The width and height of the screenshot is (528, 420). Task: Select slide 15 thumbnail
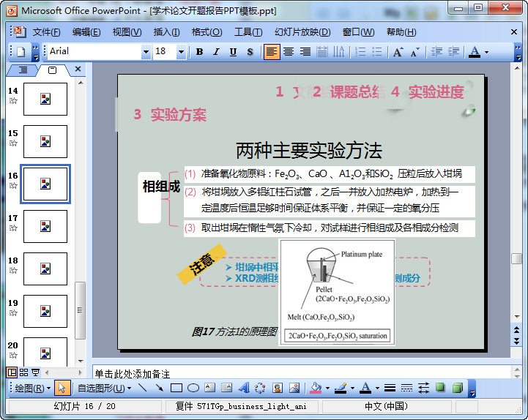click(45, 142)
